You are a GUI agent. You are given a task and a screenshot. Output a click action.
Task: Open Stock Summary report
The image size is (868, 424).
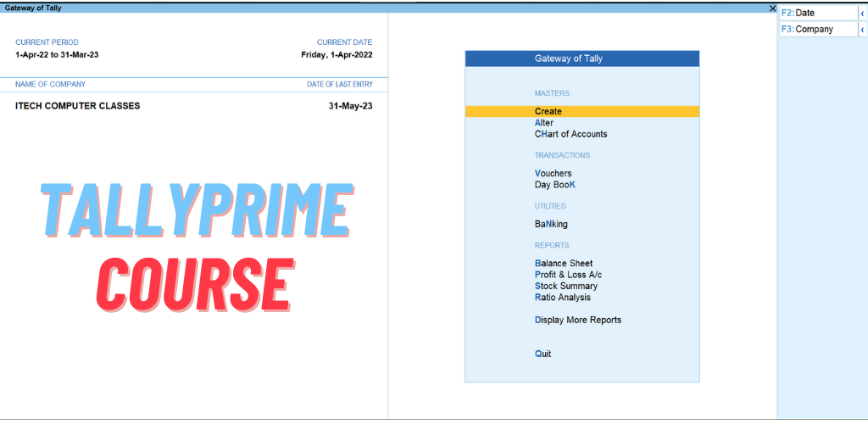(x=565, y=286)
